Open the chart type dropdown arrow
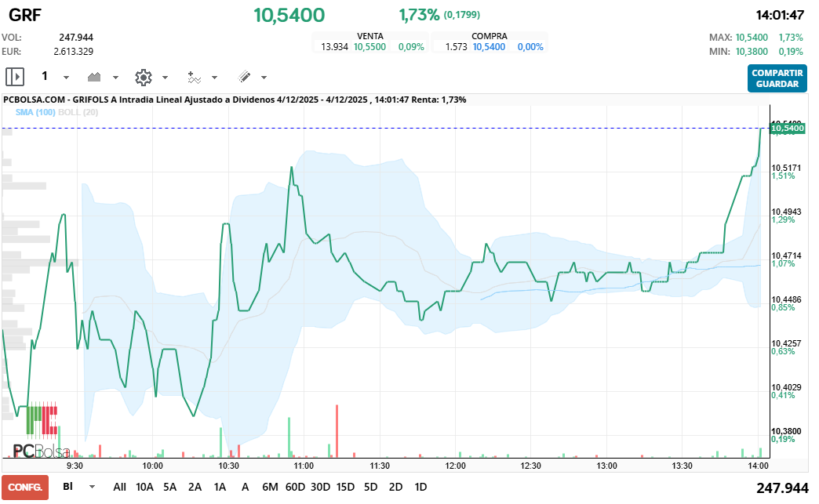 115,78
